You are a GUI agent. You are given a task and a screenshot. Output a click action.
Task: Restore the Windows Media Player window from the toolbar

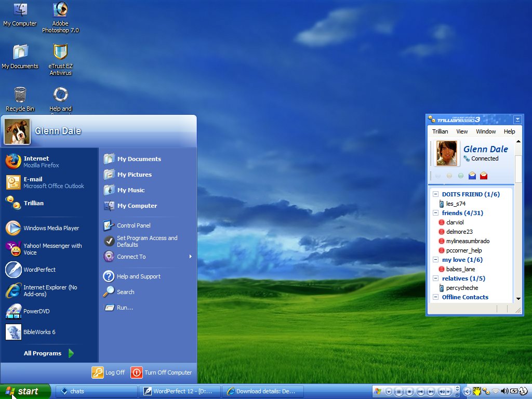pyautogui.click(x=457, y=394)
